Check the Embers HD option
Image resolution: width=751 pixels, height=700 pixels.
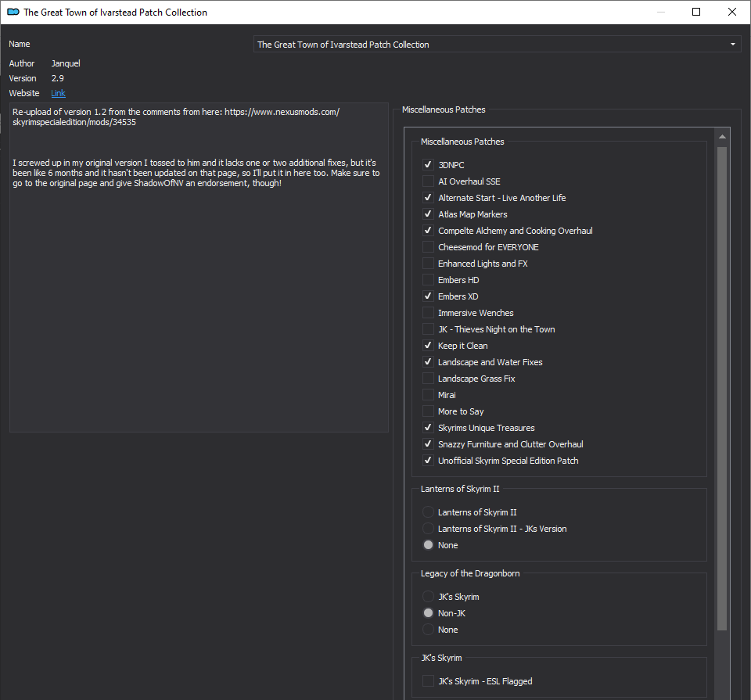coord(428,280)
